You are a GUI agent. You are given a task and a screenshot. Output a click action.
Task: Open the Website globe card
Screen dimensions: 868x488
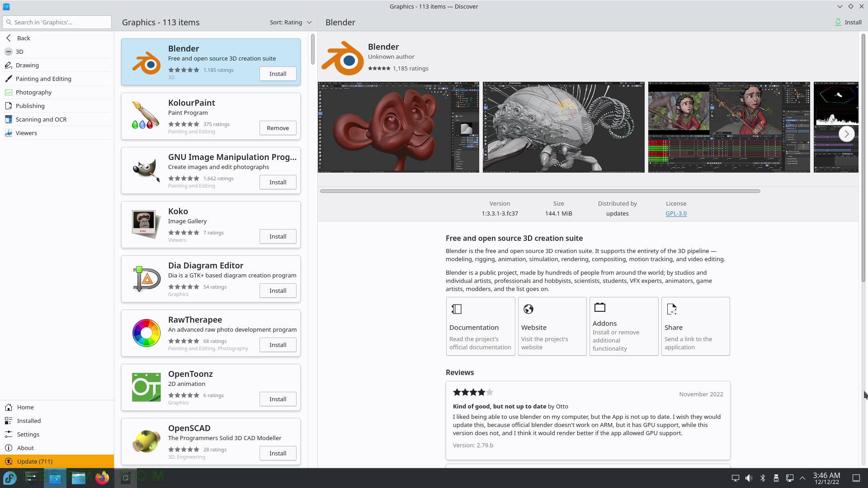pos(552,326)
